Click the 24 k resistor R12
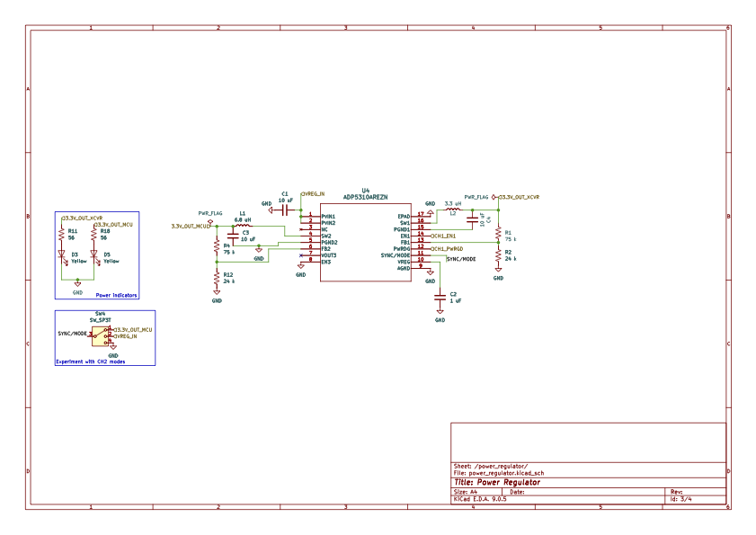 (x=217, y=277)
